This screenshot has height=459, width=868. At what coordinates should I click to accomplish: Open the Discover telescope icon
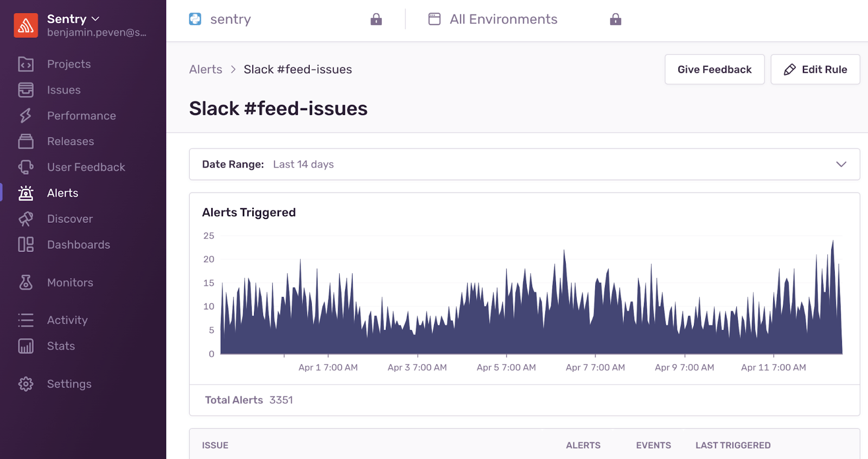pos(25,219)
